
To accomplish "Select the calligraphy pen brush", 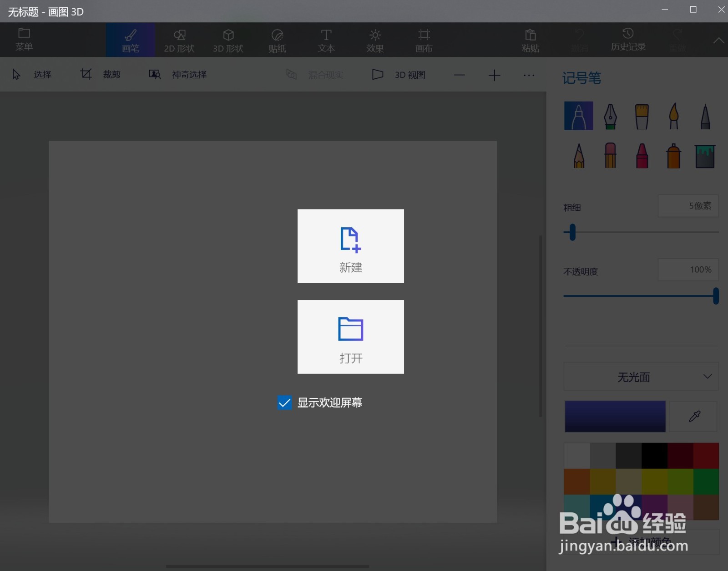I will 611,116.
